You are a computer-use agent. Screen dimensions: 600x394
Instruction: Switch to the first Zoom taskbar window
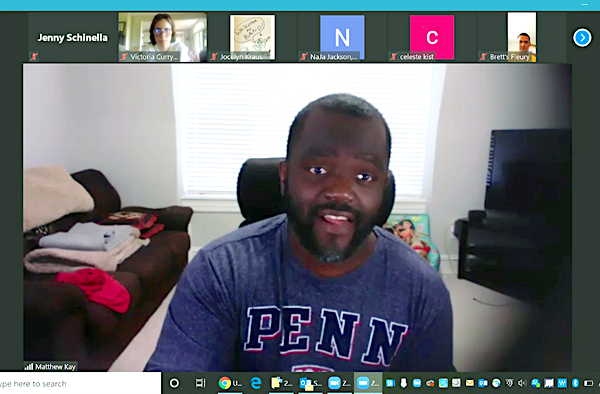[339, 383]
